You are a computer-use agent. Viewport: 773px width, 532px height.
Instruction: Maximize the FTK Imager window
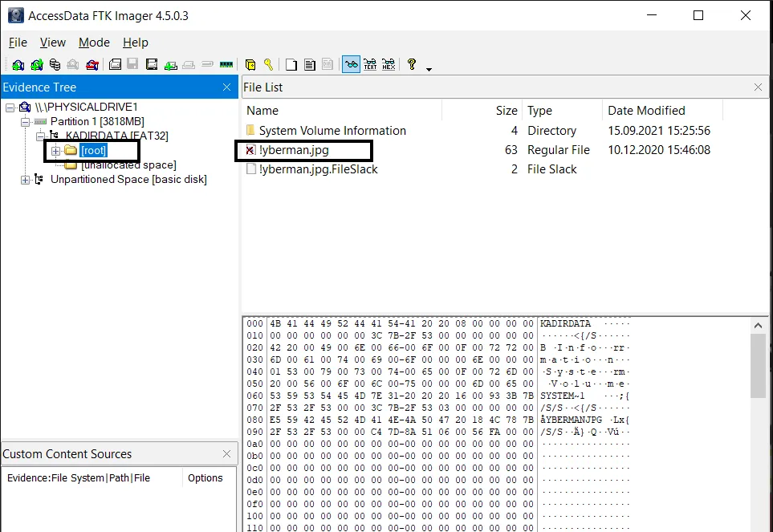pos(698,15)
